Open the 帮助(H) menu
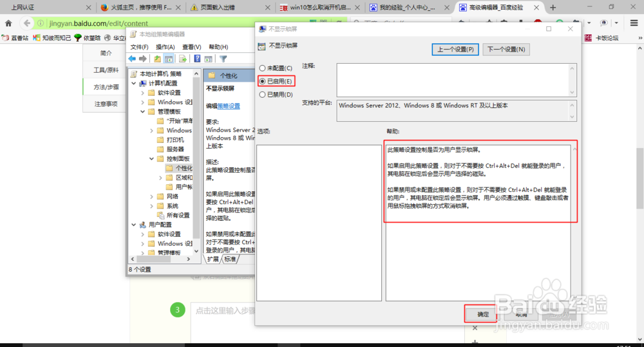Image resolution: width=644 pixels, height=347 pixels. tap(218, 47)
